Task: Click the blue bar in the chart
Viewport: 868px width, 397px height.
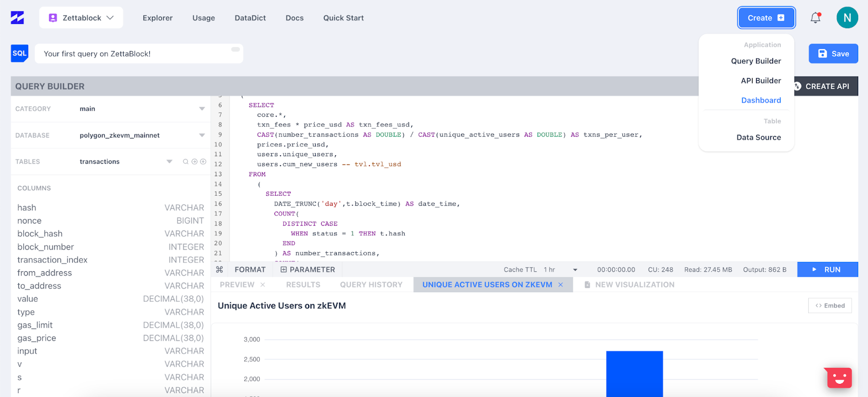Action: (635, 374)
